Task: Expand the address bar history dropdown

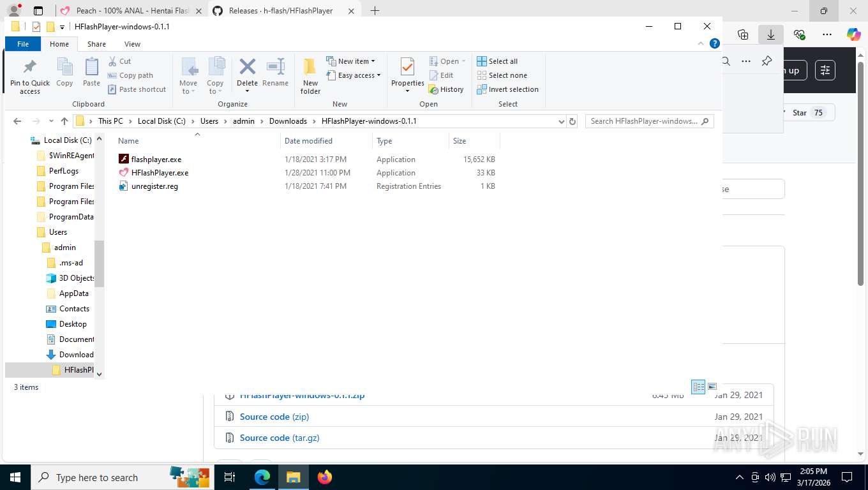Action: tap(561, 121)
